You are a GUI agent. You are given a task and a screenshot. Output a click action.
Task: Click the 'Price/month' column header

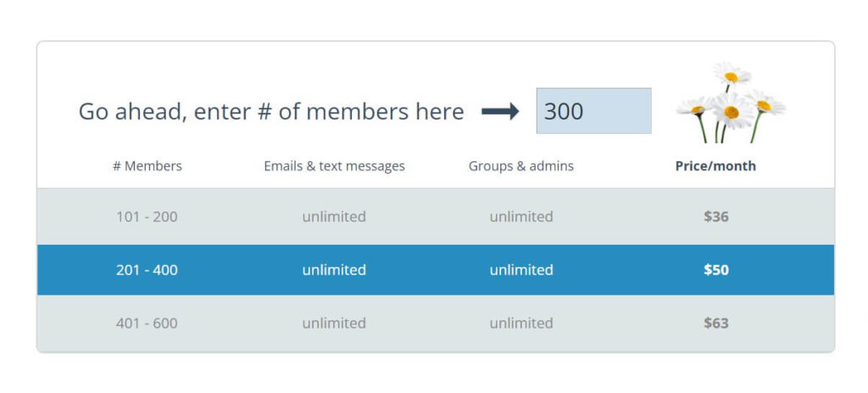[715, 166]
